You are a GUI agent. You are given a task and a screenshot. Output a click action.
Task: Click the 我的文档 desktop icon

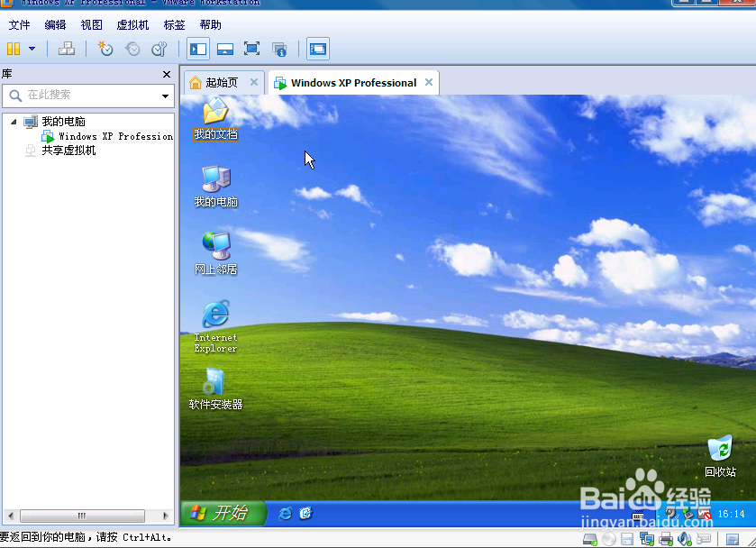[x=215, y=119]
